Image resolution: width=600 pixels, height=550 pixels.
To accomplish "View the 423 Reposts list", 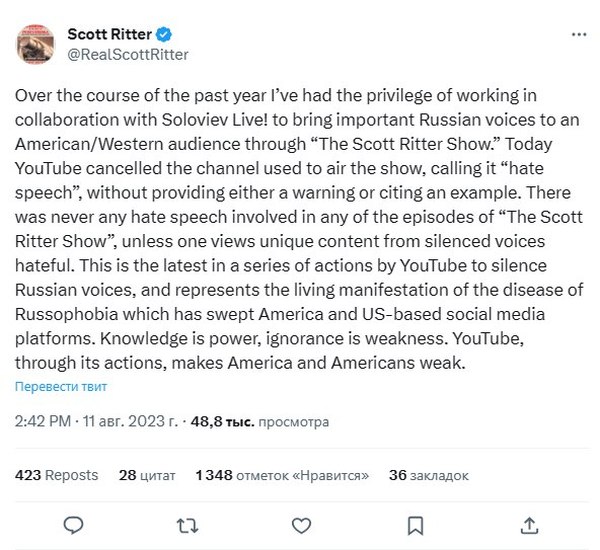I will pos(57,475).
